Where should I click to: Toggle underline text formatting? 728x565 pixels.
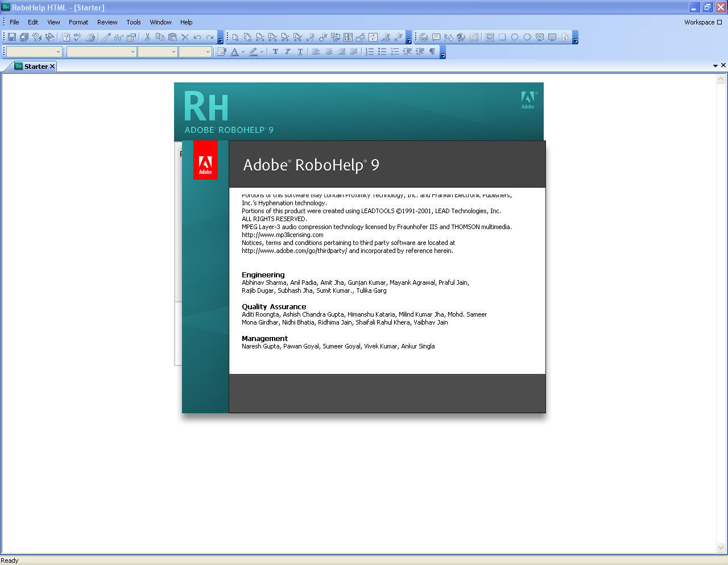point(300,52)
